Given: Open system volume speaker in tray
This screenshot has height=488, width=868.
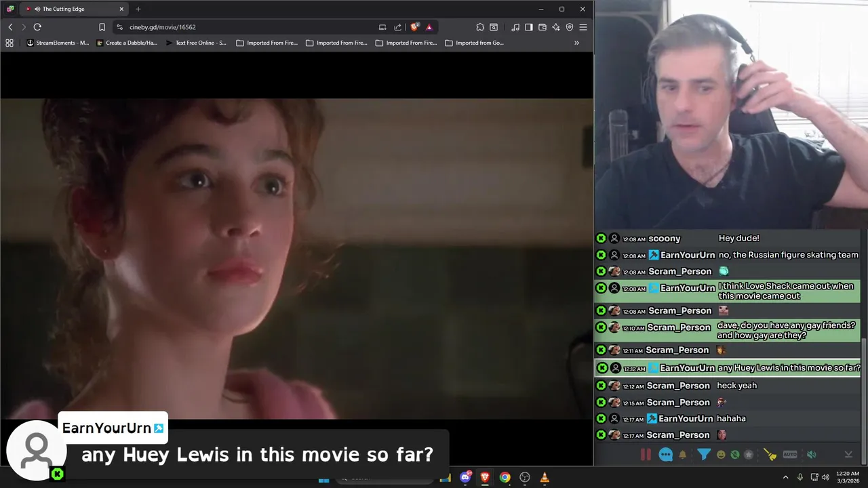Looking at the screenshot, I should point(825,477).
